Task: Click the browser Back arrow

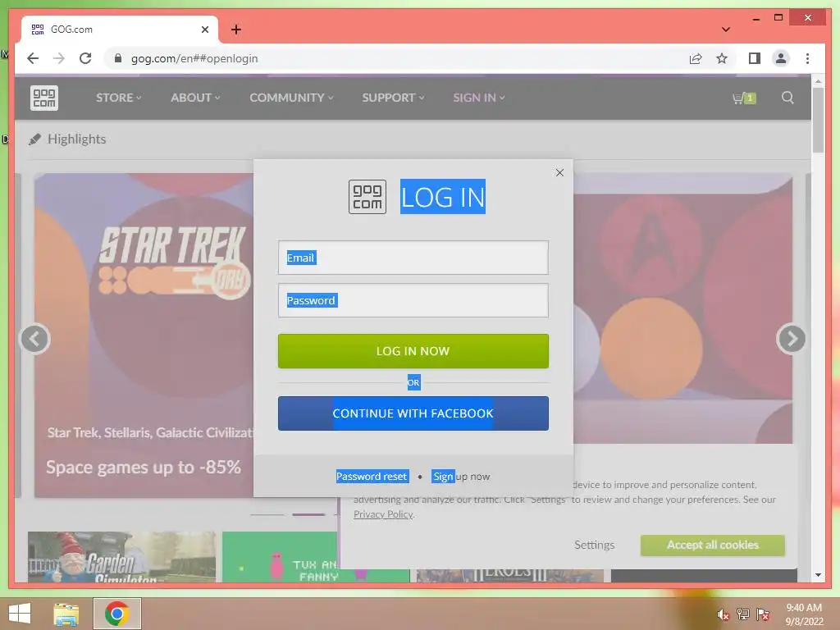Action: 33,58
